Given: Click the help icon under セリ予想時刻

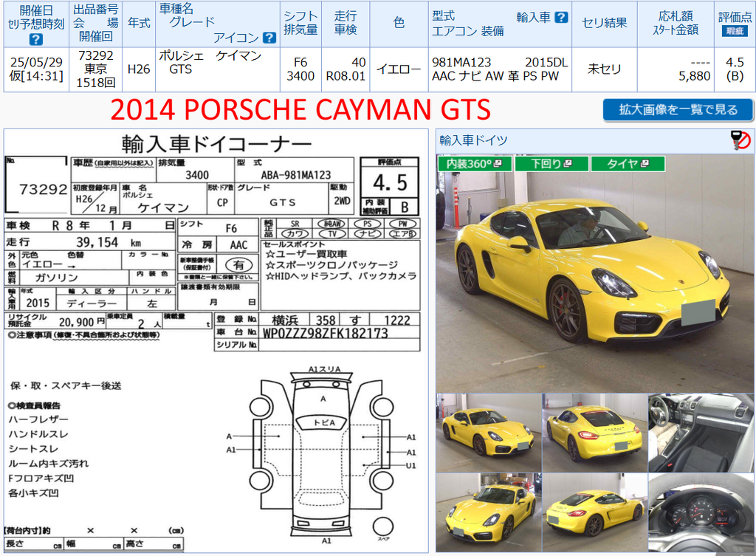Looking at the screenshot, I should [x=36, y=39].
